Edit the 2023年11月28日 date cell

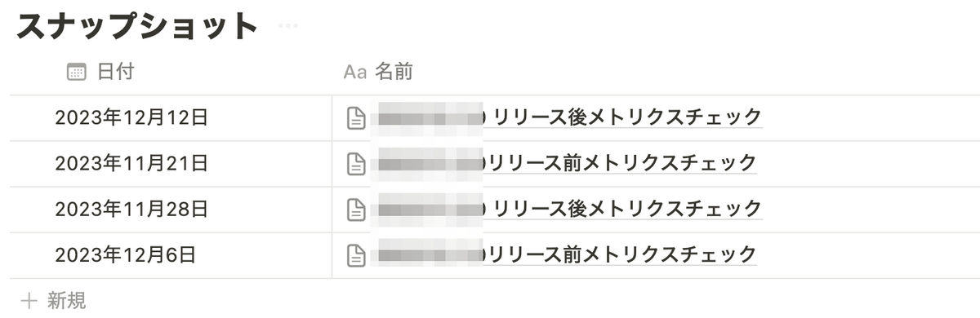click(171, 210)
